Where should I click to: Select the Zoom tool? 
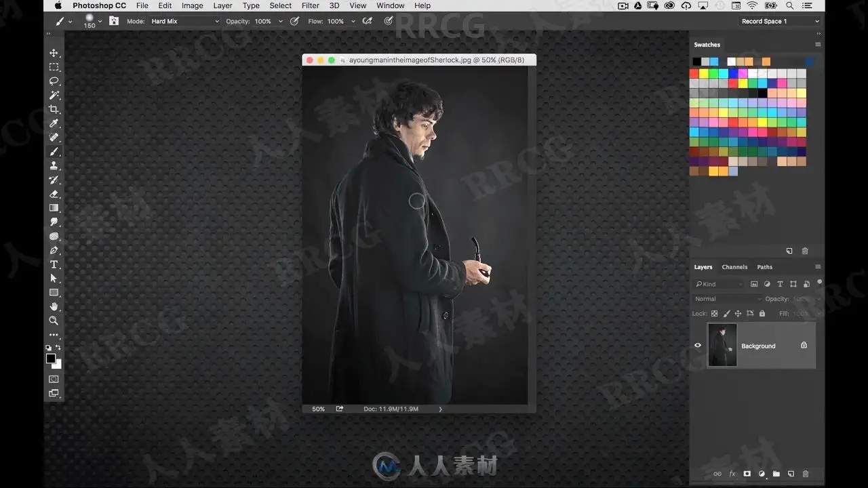[54, 321]
